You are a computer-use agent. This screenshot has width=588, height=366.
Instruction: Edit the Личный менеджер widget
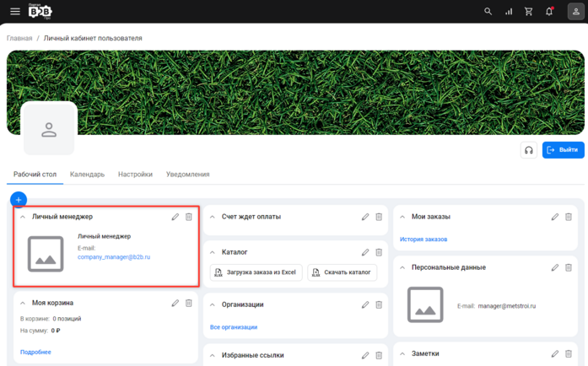[x=175, y=217]
